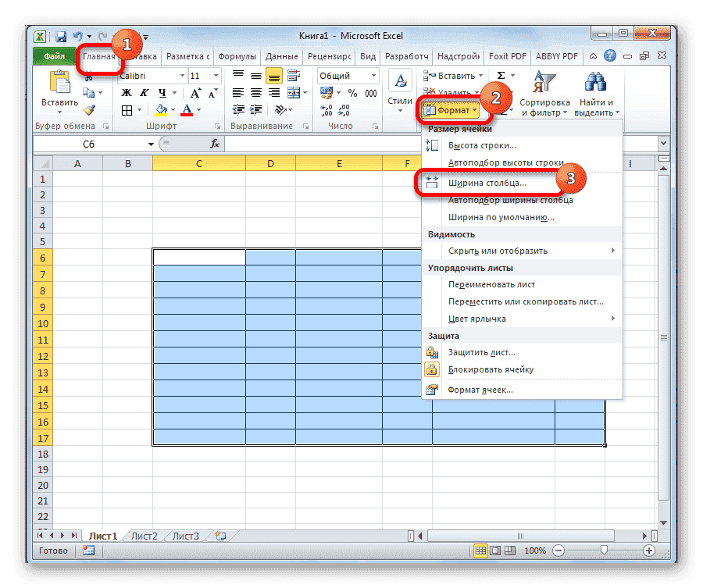Toggle center text alignment

[x=256, y=92]
